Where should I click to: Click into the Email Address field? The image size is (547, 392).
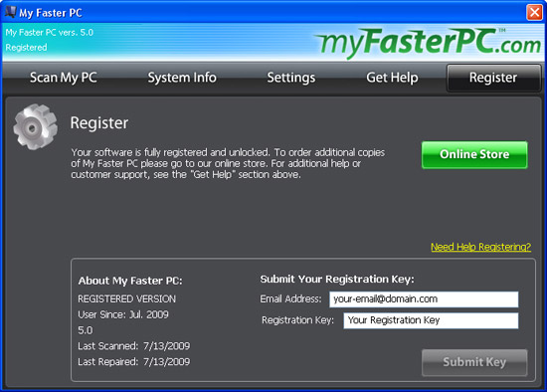click(424, 299)
